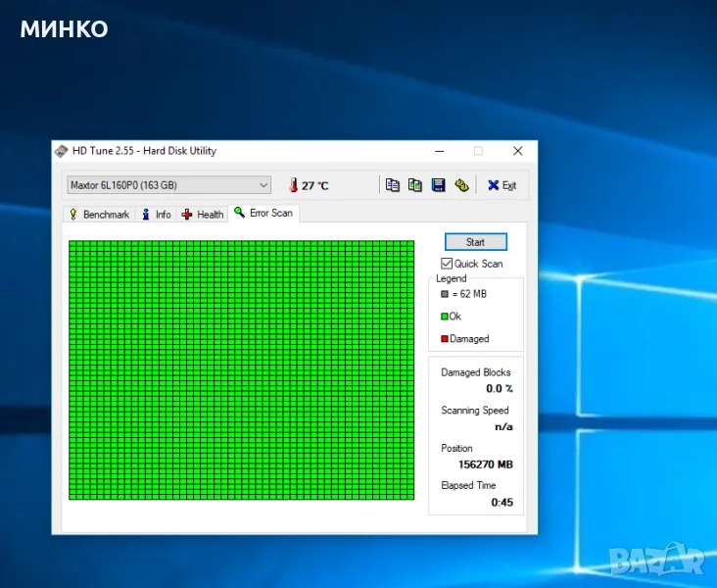Click the copy text to clipboard icon

pyautogui.click(x=393, y=185)
